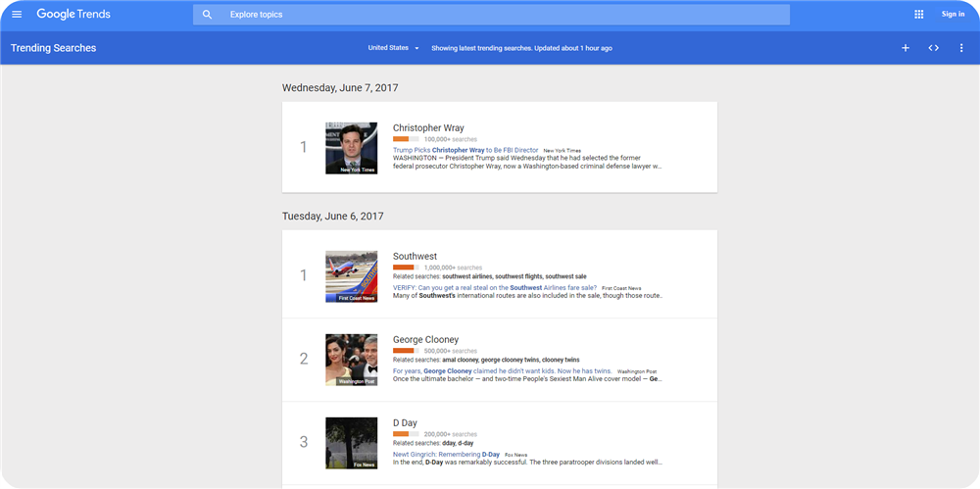Open the embed code icon
980x489 pixels.
(x=933, y=48)
